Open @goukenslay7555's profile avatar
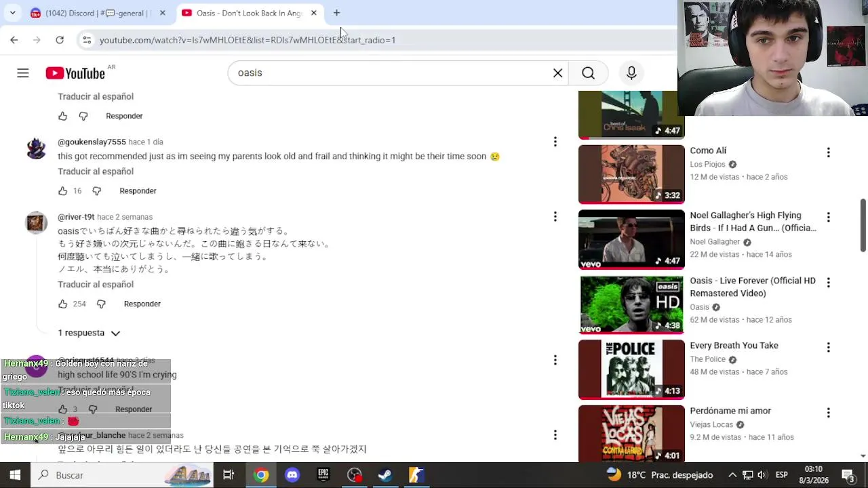868x488 pixels. click(36, 148)
